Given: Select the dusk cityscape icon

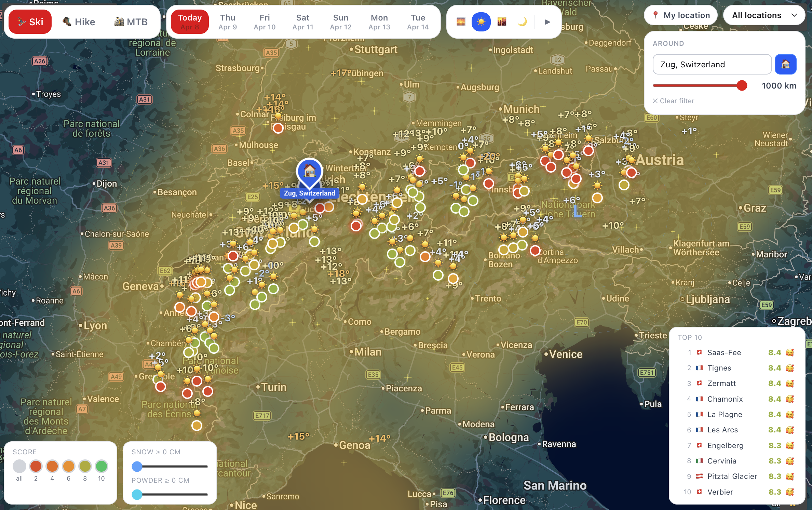Looking at the screenshot, I should tap(501, 22).
